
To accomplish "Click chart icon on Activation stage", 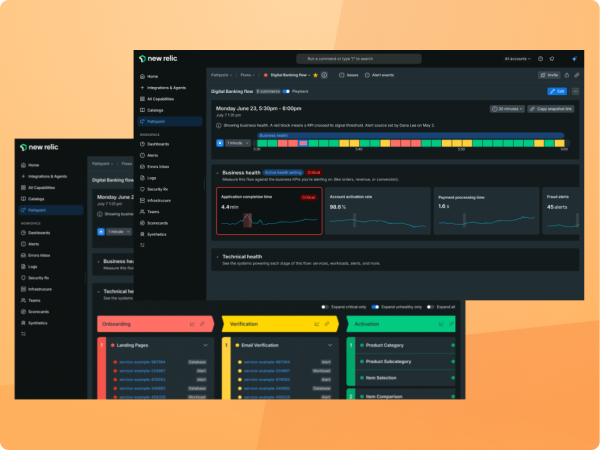I will pyautogui.click(x=441, y=324).
